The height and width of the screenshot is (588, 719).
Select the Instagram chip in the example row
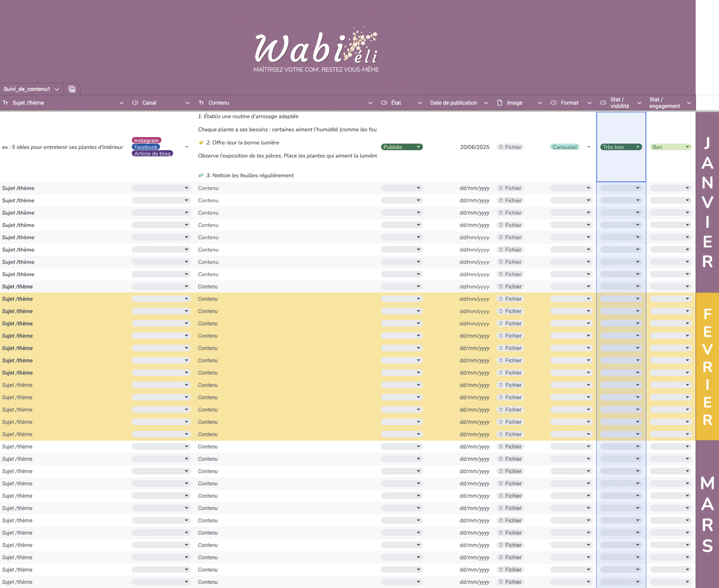click(x=147, y=140)
